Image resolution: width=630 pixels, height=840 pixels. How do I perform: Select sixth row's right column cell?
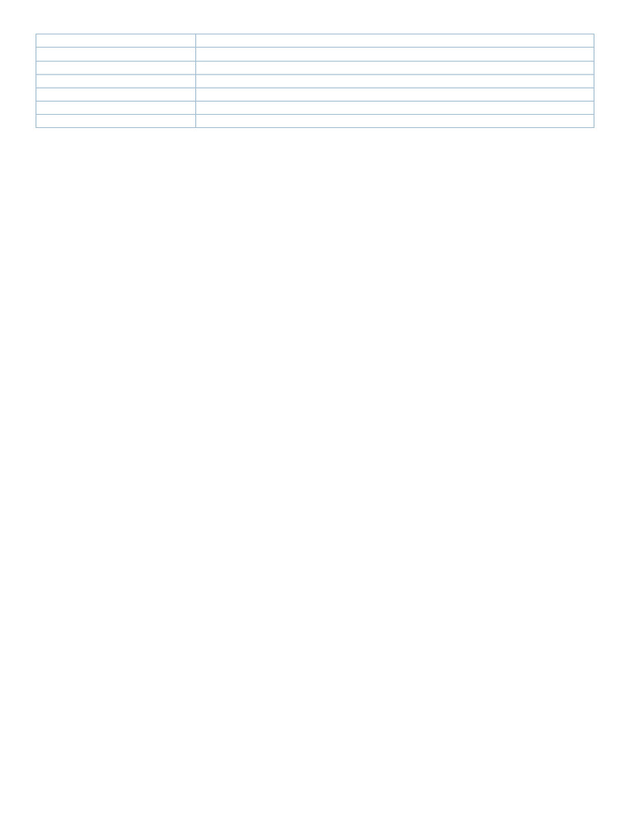pos(395,107)
